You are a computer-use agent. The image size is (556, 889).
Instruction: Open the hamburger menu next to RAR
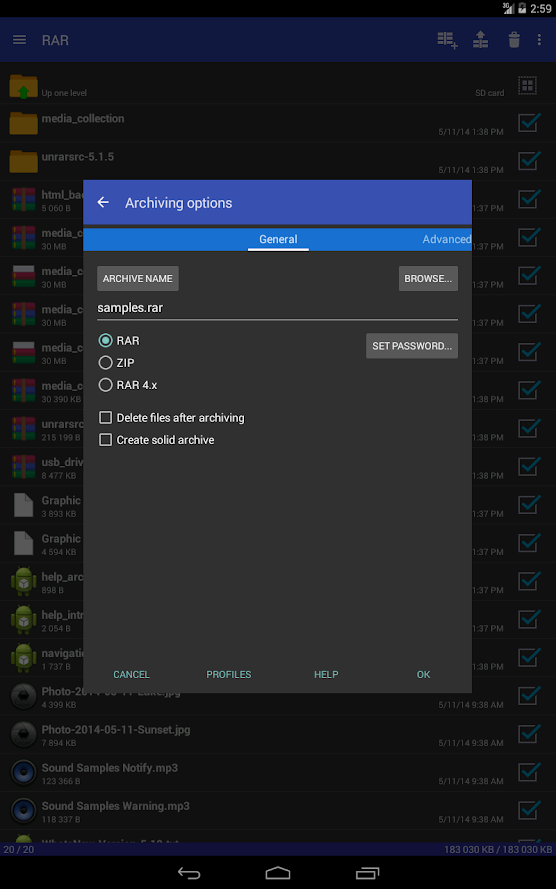pos(20,40)
